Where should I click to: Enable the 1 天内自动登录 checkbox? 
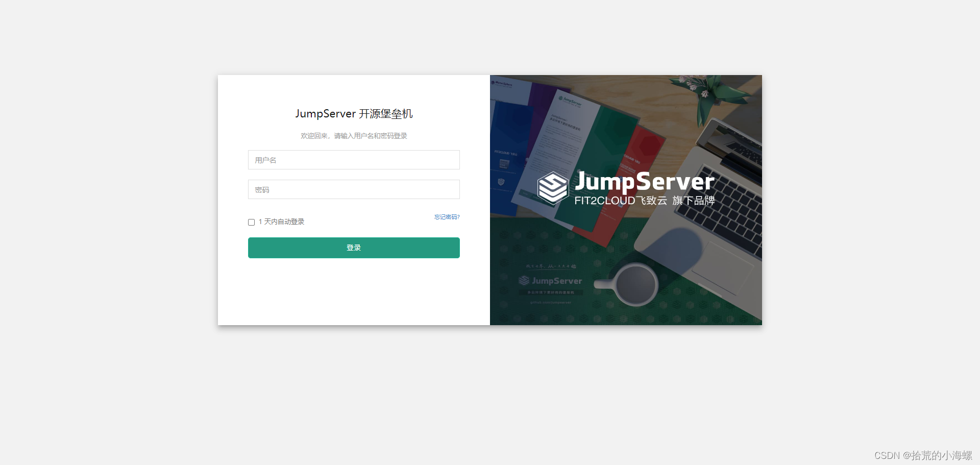point(251,222)
